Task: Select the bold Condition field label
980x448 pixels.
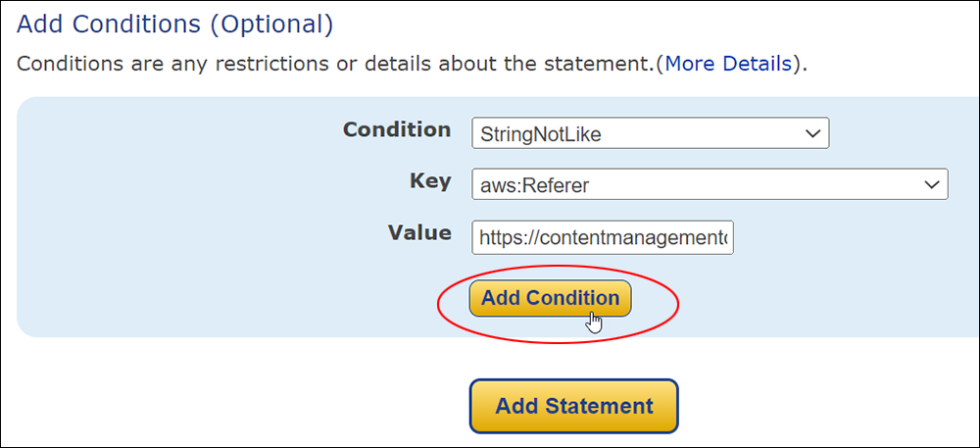Action: point(397,130)
